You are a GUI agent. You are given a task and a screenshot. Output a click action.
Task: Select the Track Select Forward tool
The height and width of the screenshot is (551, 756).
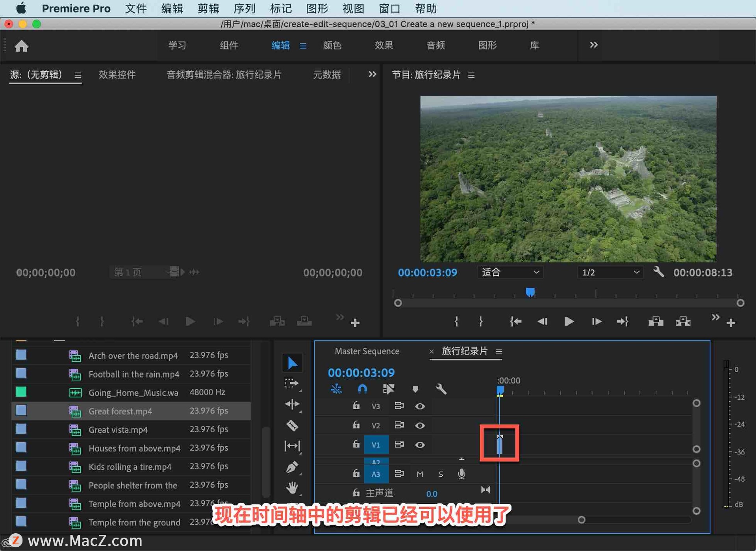tap(292, 384)
